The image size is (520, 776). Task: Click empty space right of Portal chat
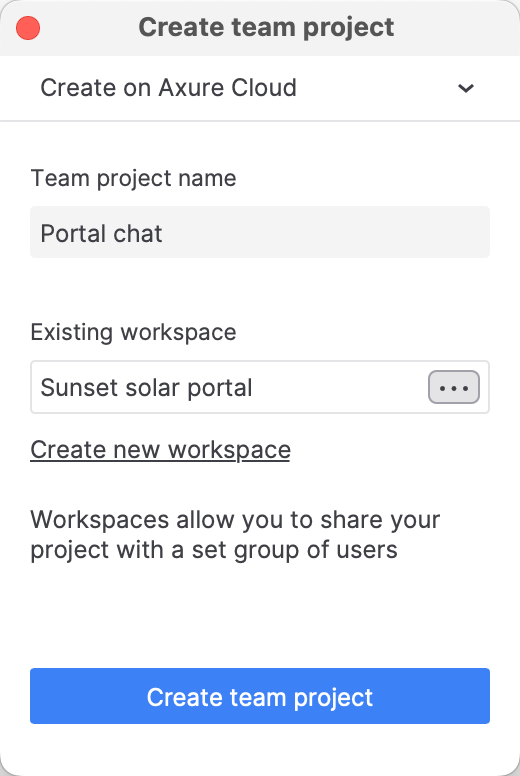coord(327,232)
